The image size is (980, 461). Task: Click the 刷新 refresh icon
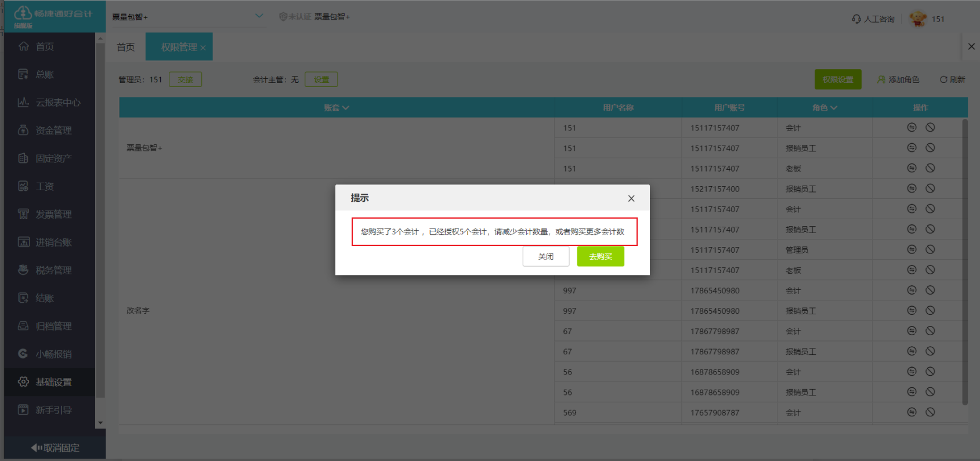click(943, 79)
